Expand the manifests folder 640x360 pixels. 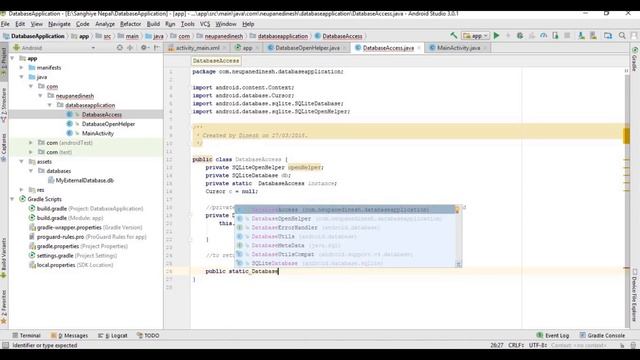pyautogui.click(x=22, y=68)
